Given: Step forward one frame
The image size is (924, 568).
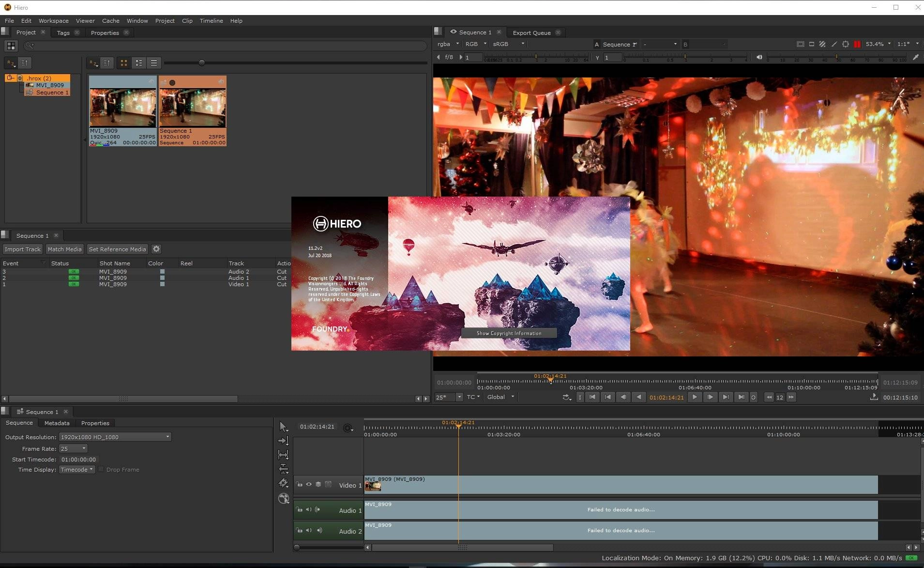Looking at the screenshot, I should click(x=710, y=397).
